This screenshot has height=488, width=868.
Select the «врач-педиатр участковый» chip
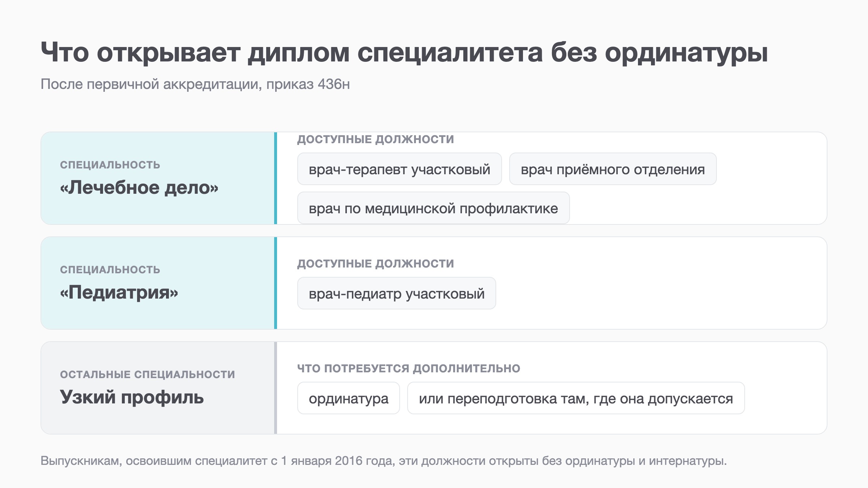click(x=396, y=293)
